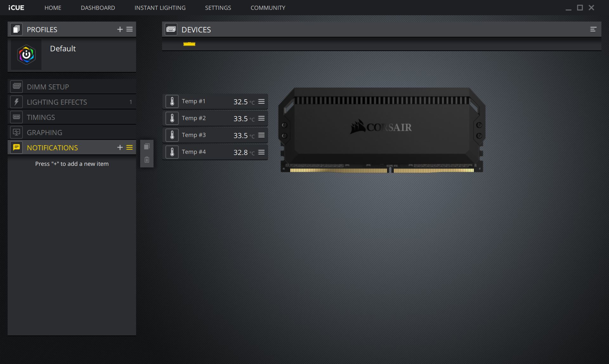
Task: Open the Lighting Effects section
Action: 57,102
